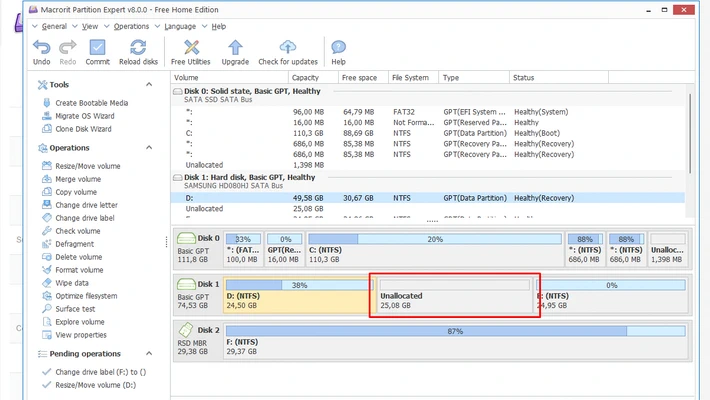Select C: (NTFS) block in Disk 0 map
The height and width of the screenshot is (400, 710).
click(435, 248)
